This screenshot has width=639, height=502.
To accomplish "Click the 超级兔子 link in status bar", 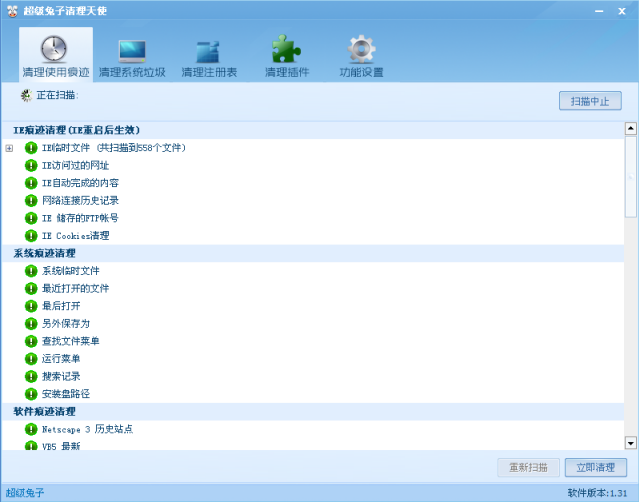I will click(25, 493).
